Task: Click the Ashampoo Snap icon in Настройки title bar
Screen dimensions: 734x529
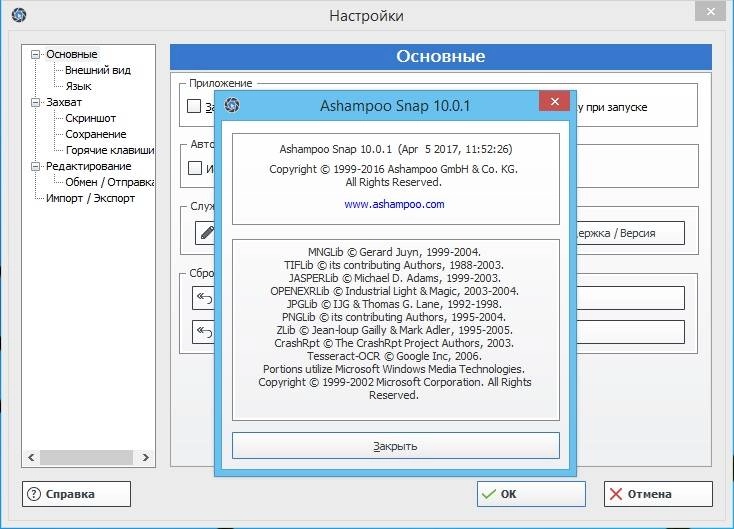Action: click(x=19, y=15)
